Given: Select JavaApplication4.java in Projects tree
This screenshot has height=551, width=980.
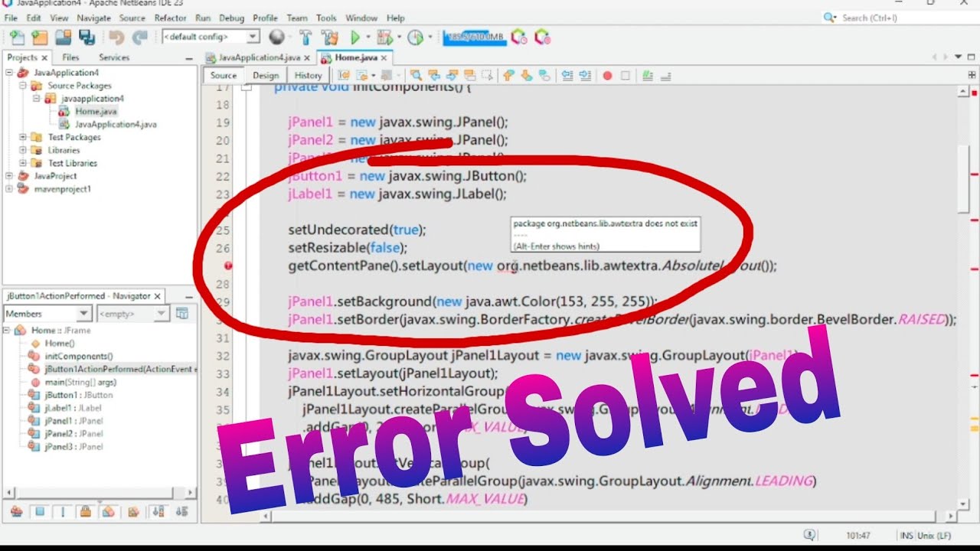Looking at the screenshot, I should [x=116, y=124].
